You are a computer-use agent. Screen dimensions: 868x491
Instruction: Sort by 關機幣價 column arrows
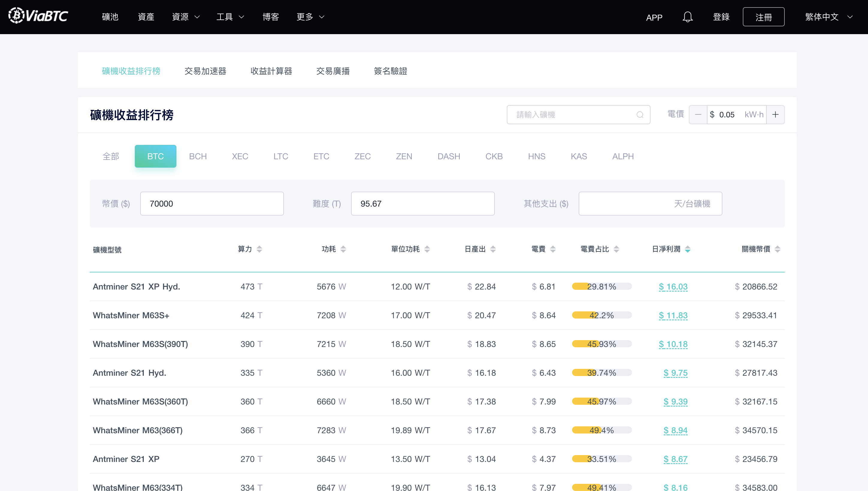778,249
